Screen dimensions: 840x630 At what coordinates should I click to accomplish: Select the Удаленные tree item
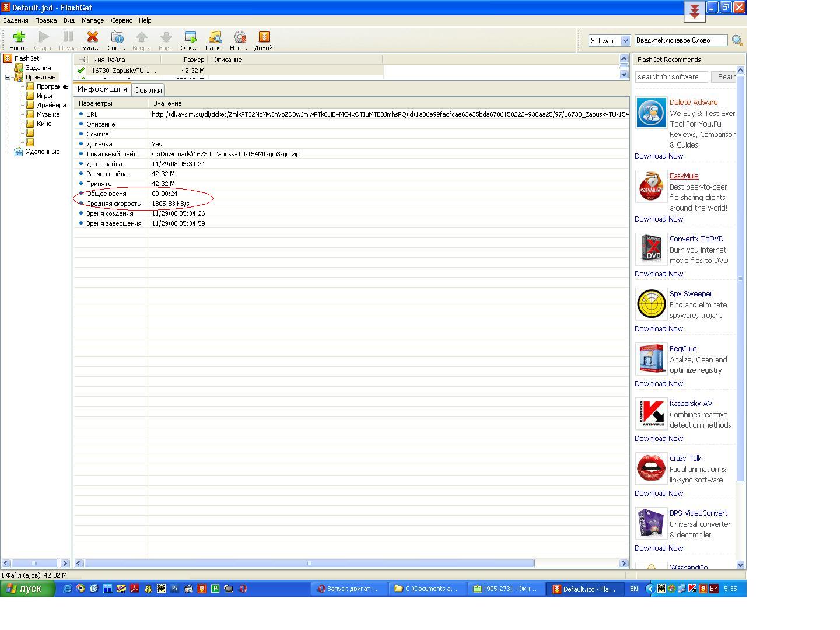[43, 152]
